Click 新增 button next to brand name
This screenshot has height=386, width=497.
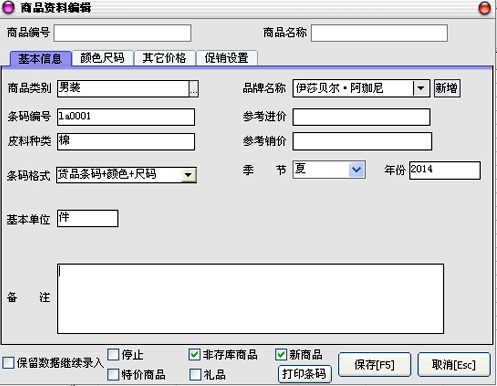[x=447, y=88]
